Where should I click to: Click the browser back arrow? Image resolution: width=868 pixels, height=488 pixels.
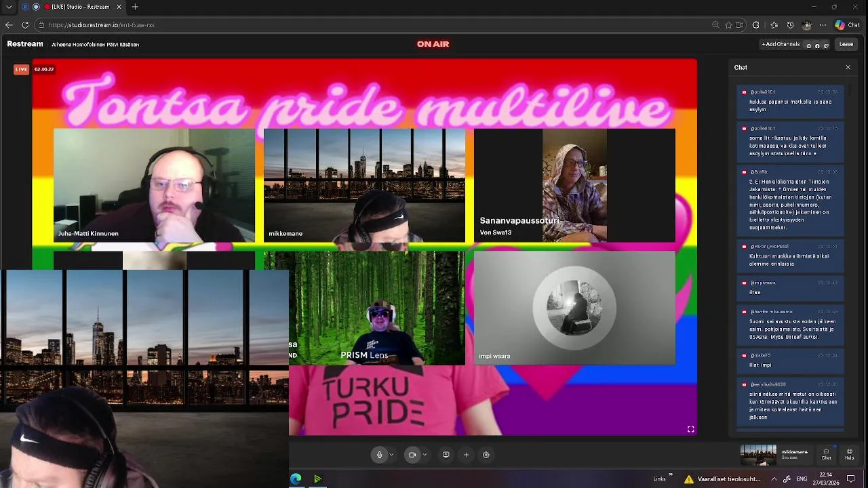9,25
